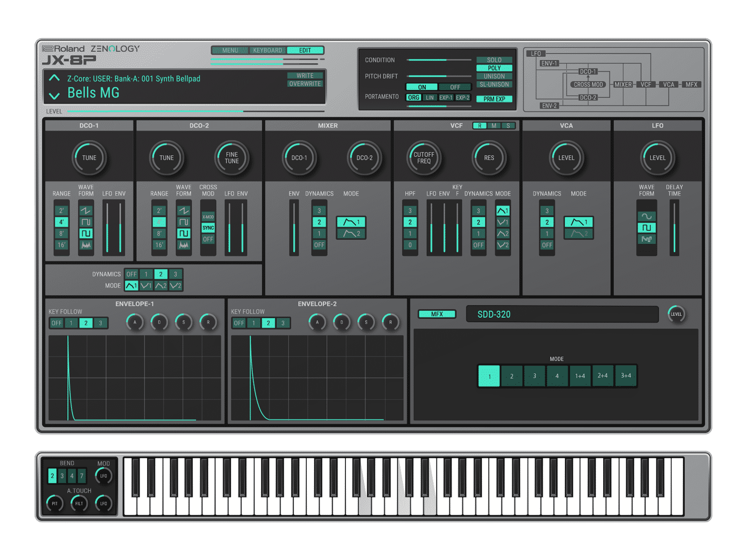
Task: Select the sawtooth waveform in DCO-1
Action: 86,210
